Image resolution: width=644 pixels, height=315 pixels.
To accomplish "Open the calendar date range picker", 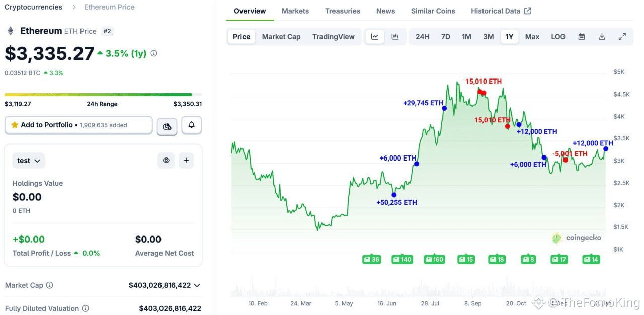I will (582, 37).
